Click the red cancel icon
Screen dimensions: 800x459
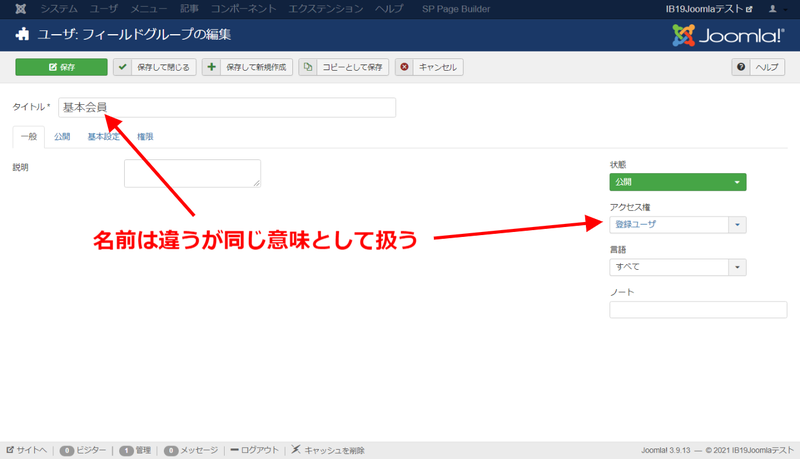[x=404, y=67]
